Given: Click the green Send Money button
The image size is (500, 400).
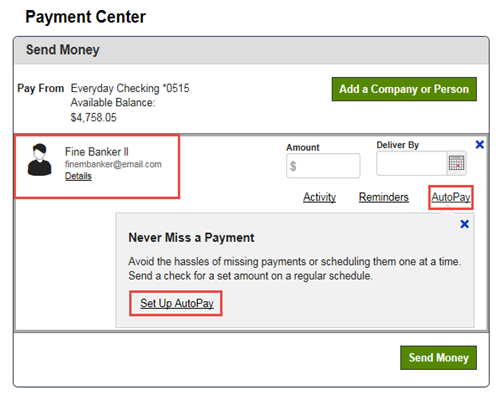Looking at the screenshot, I should tap(438, 358).
